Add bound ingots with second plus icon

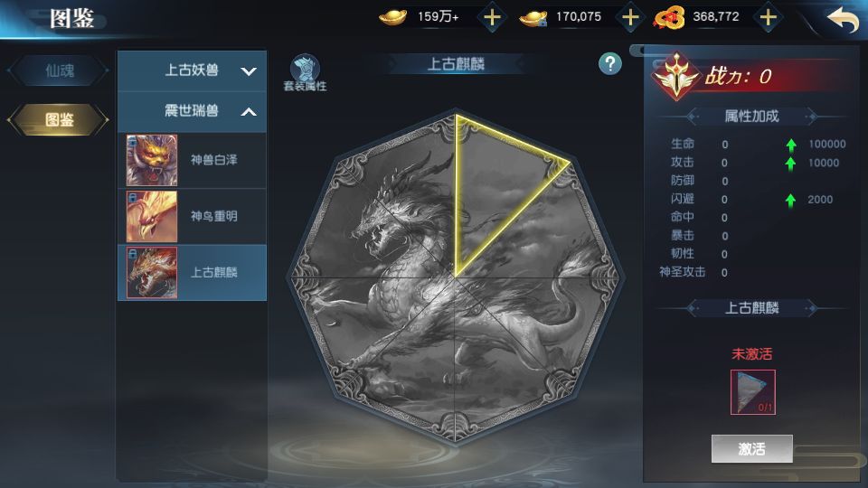630,17
